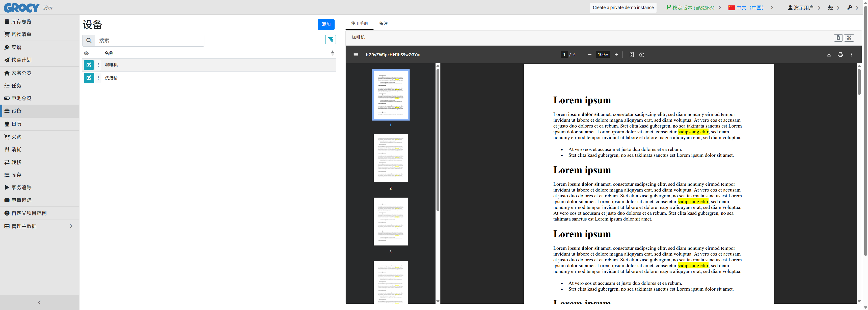Viewport: 868px width, 310px height.
Task: Collapse the left sidebar with the arrow
Action: point(39,302)
